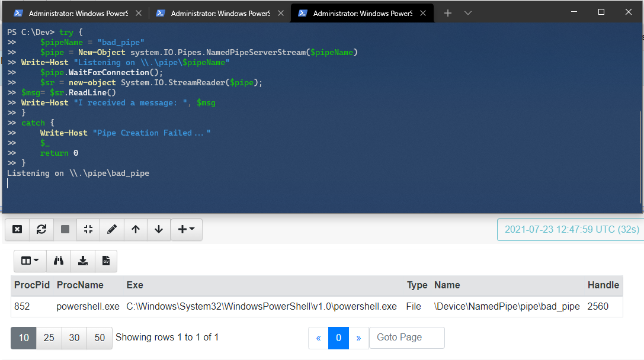Click the PowerShell icon on the second tab
This screenshot has height=360, width=644.
tap(160, 13)
